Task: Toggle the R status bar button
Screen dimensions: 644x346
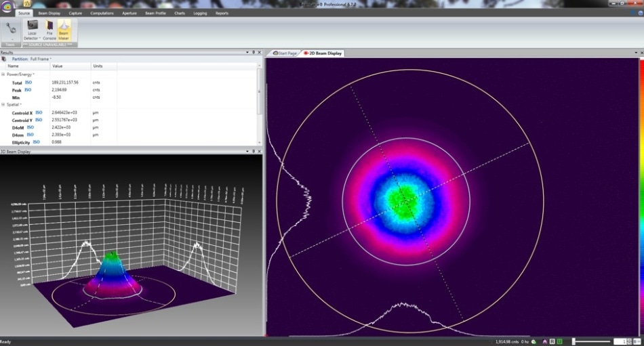Action: [x=552, y=341]
